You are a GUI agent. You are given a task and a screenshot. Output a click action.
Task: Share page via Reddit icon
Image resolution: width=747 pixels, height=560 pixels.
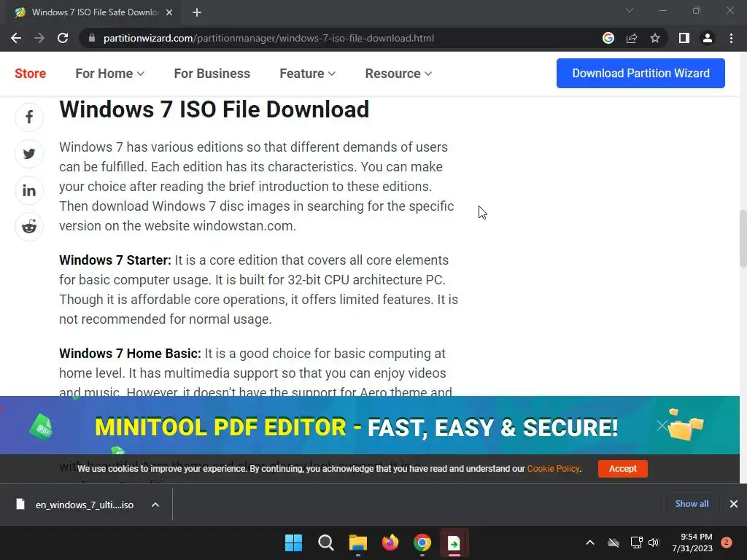29,227
